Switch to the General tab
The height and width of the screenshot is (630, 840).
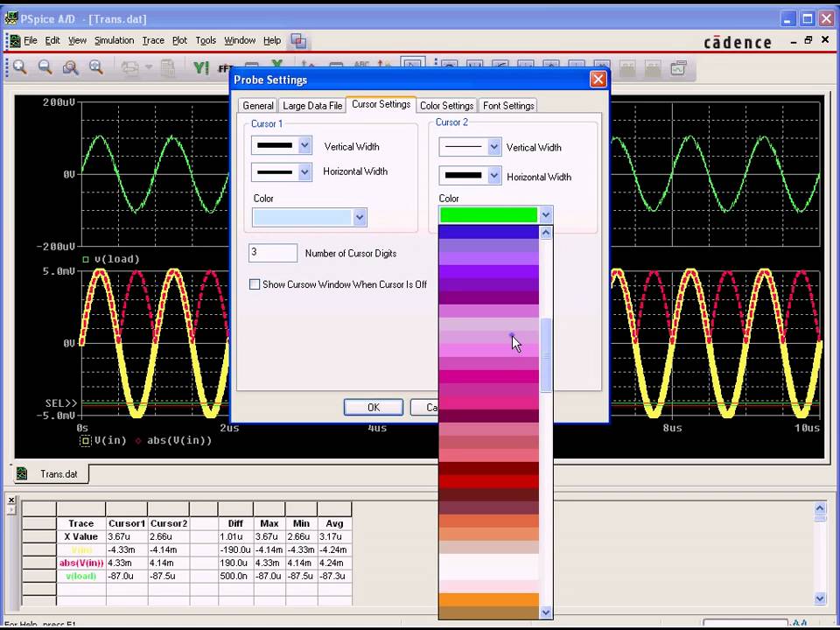click(258, 106)
